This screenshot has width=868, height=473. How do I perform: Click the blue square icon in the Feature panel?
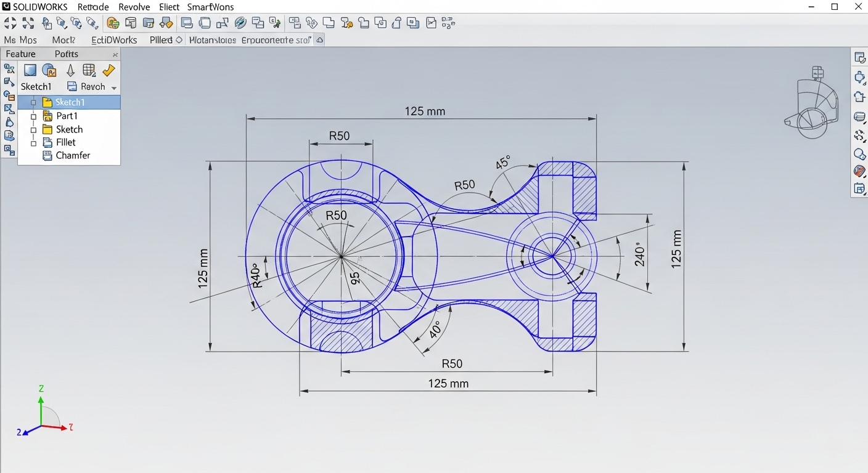click(x=30, y=70)
